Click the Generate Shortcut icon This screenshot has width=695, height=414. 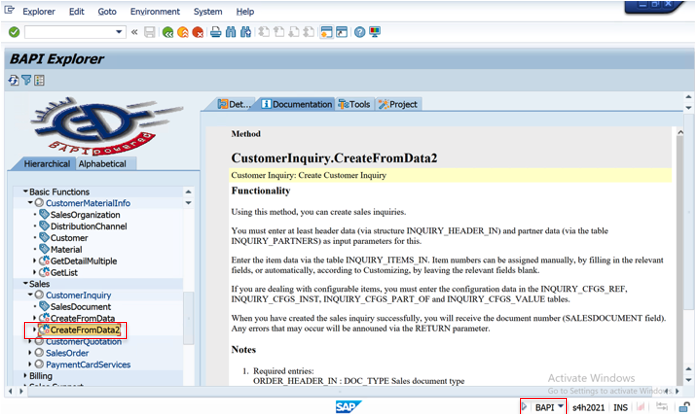(x=342, y=32)
